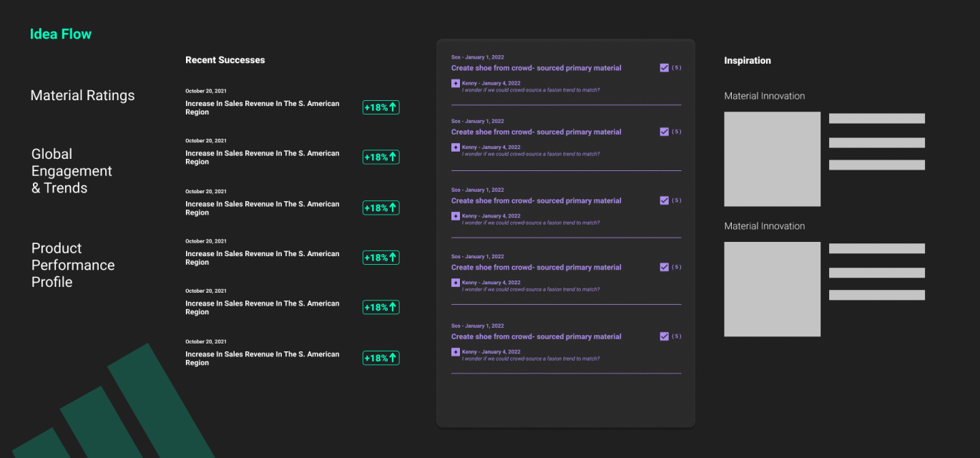Toggle checkbox on the first idea card
This screenshot has width=980, height=458.
pos(664,67)
